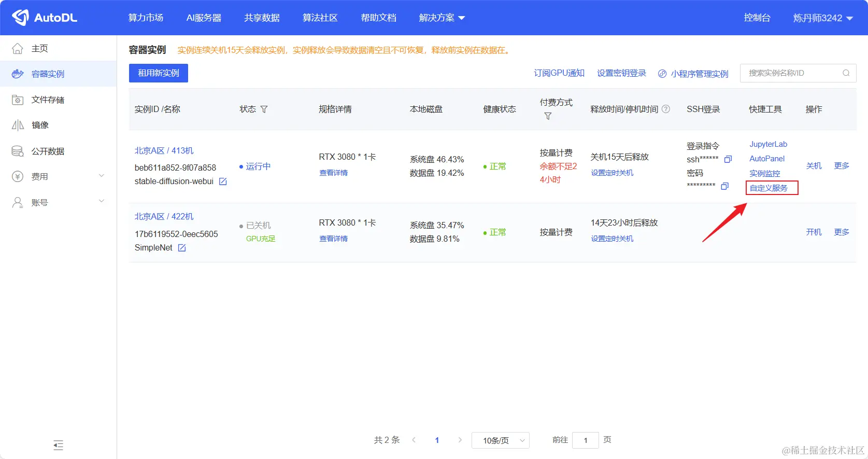Open AutoPanel quick tool
868x459 pixels.
point(767,159)
